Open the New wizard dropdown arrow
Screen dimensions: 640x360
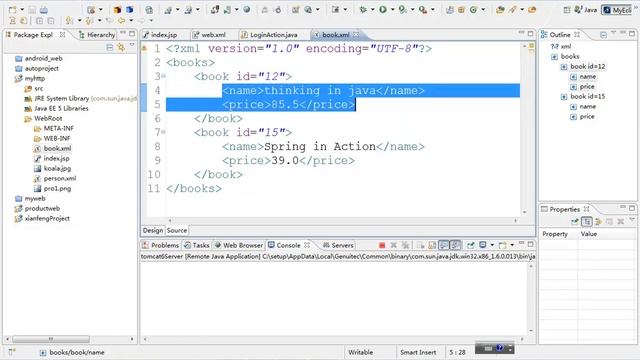[x=22, y=10]
